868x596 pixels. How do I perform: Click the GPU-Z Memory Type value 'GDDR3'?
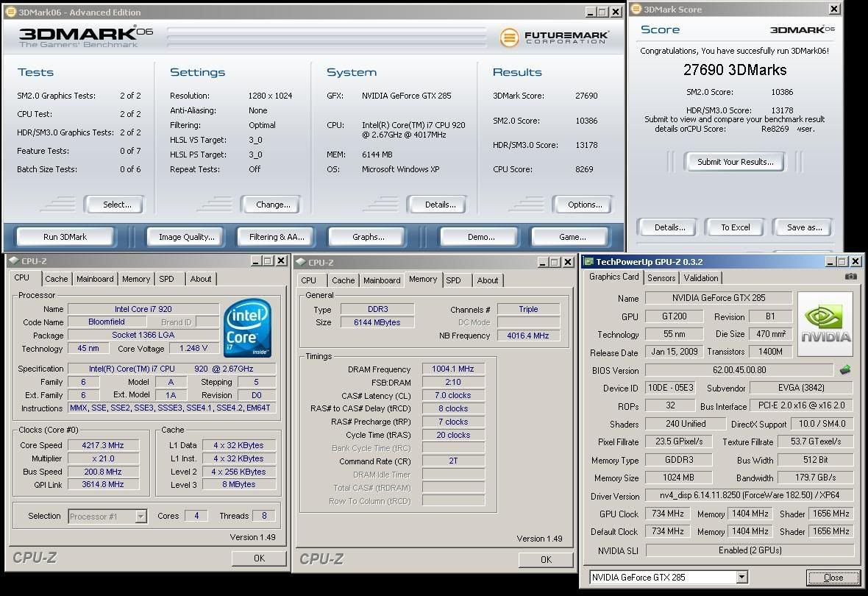[x=679, y=460]
